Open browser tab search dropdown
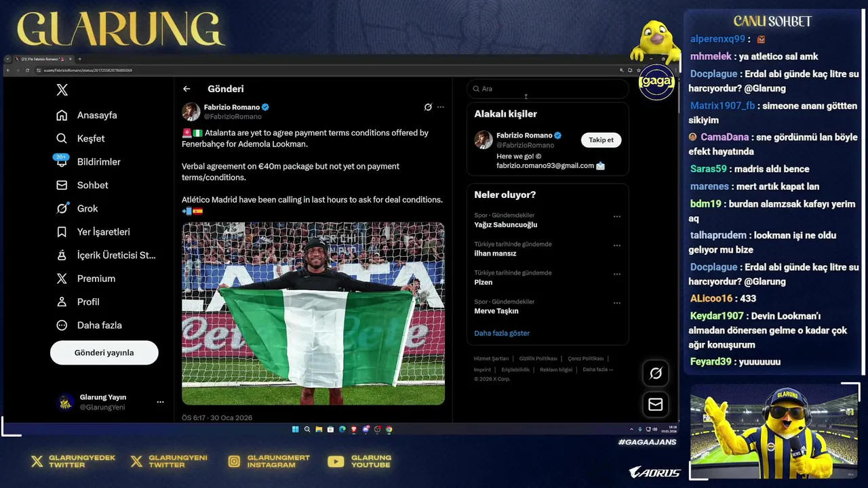868x488 pixels. coord(7,59)
